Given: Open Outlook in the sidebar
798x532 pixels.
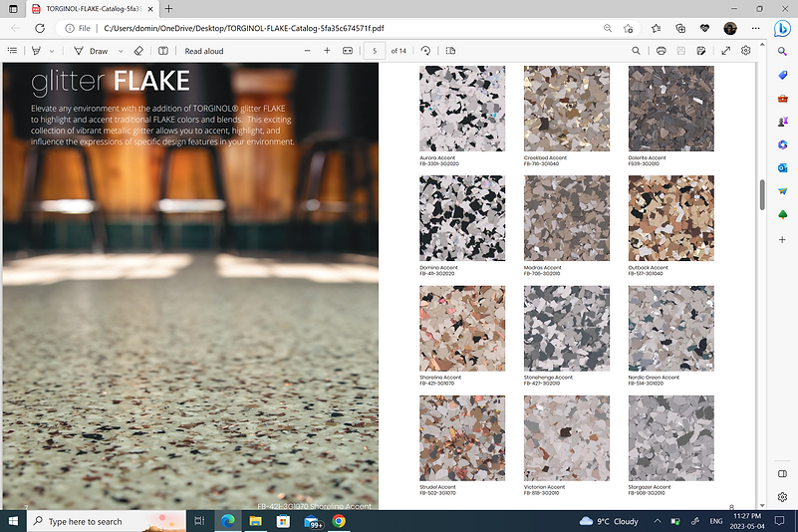Looking at the screenshot, I should [783, 168].
